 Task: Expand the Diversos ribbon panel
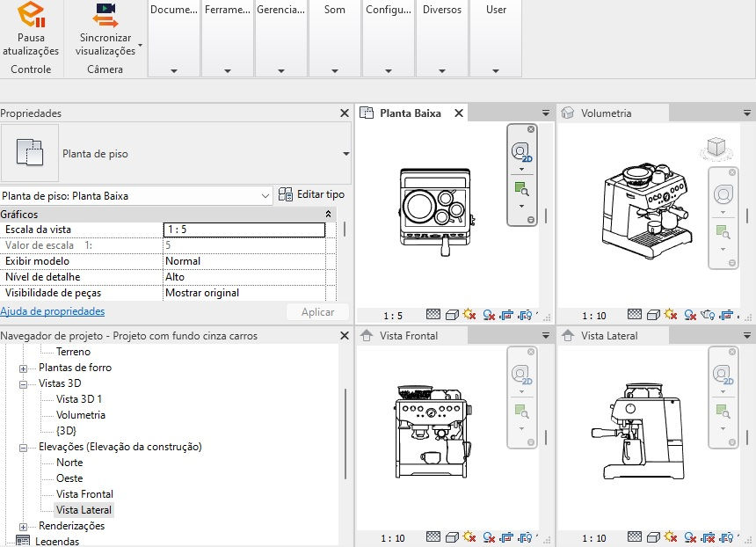point(441,70)
